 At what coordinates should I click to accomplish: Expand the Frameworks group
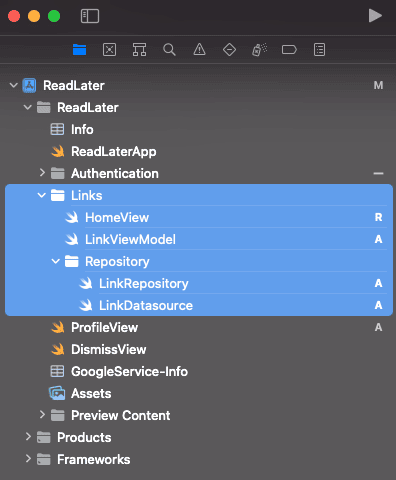click(x=28, y=459)
